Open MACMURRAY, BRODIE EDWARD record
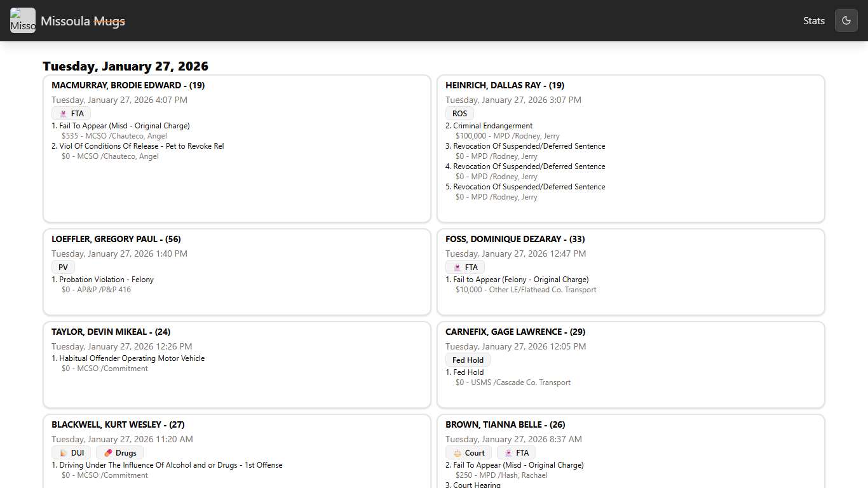868x488 pixels. pos(128,85)
